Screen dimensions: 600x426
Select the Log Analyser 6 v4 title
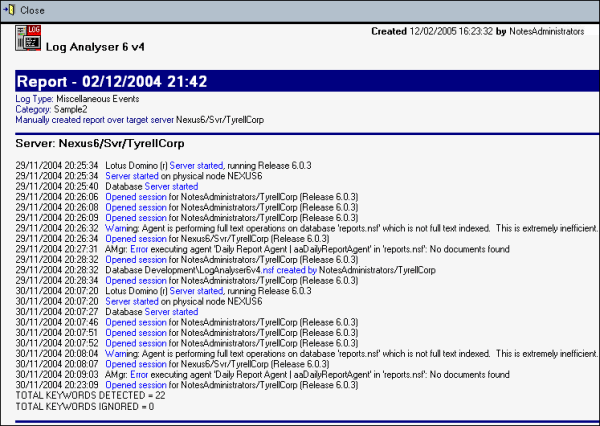(x=95, y=47)
